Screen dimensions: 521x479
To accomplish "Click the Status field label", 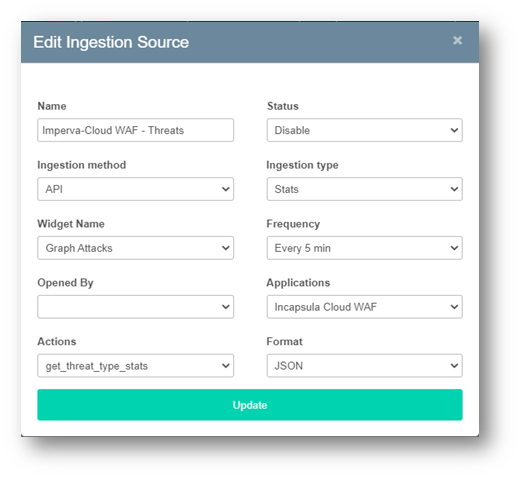I will click(283, 106).
